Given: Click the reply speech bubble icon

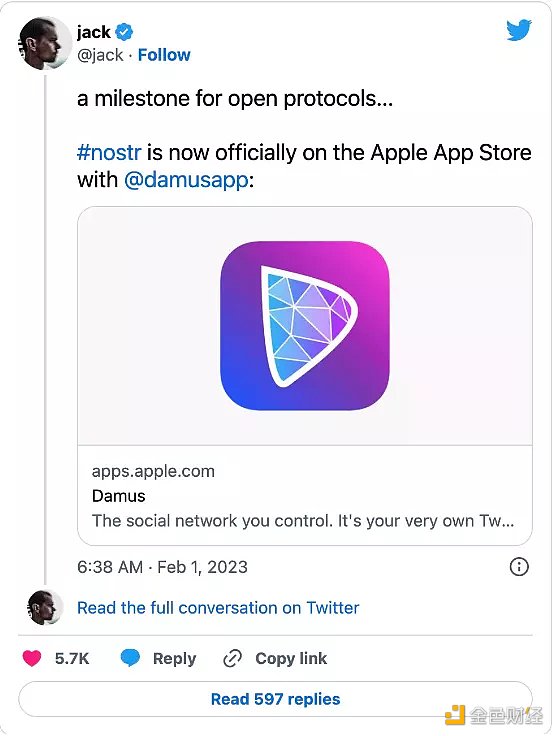Looking at the screenshot, I should pos(130,658).
